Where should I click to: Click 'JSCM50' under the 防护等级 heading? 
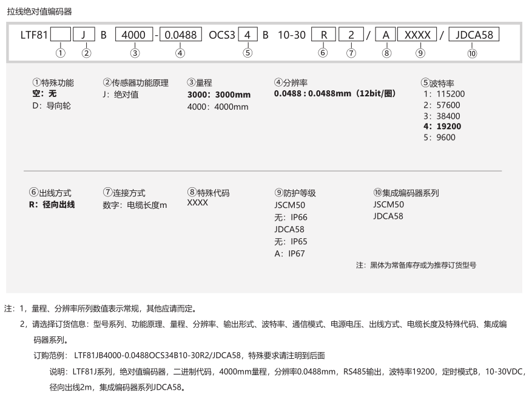click(x=290, y=205)
